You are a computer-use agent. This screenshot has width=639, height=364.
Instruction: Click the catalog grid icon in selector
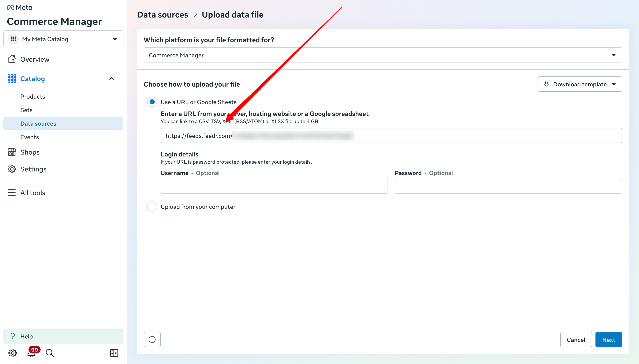pos(14,39)
